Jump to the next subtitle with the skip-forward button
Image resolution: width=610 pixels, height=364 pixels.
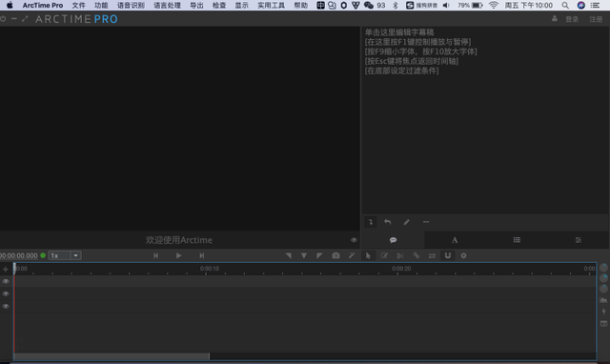tap(201, 255)
